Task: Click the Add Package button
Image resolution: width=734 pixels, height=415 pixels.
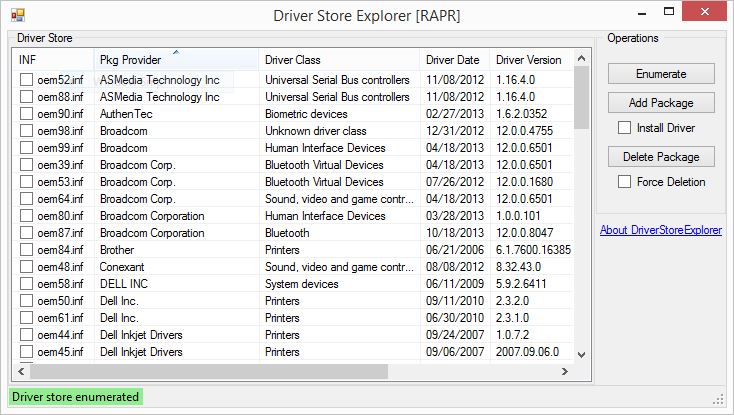Action: point(661,102)
